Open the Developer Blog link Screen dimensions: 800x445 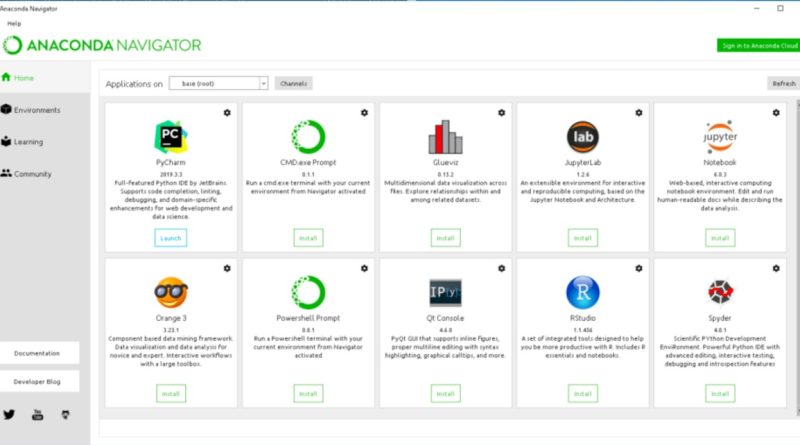39,381
